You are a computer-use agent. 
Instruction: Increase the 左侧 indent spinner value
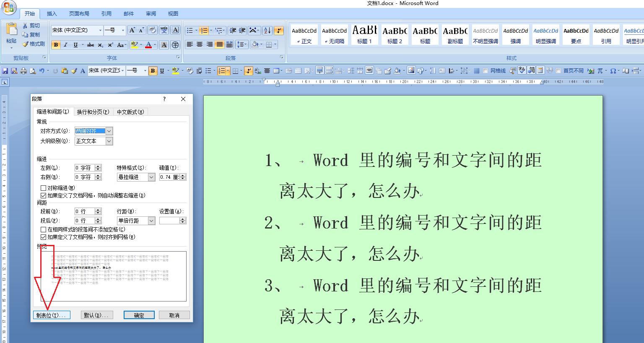click(98, 166)
